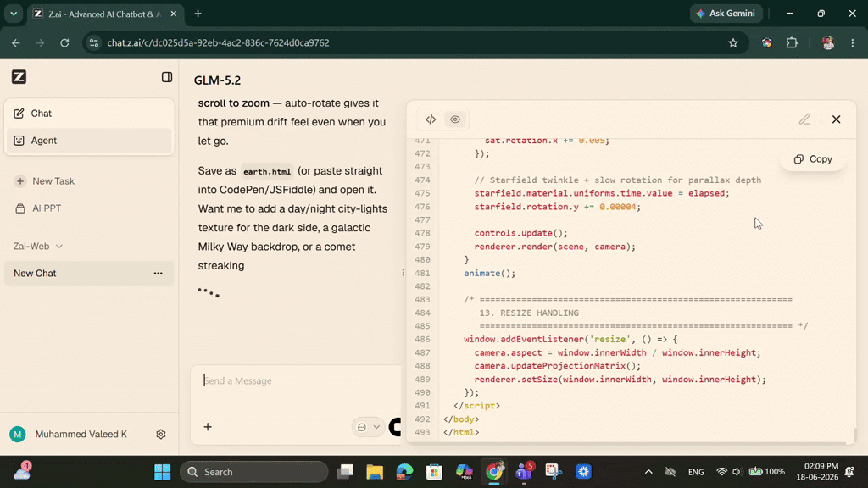The width and height of the screenshot is (868, 488).
Task: Click the code panel vertical scrollbar
Action: [x=854, y=435]
